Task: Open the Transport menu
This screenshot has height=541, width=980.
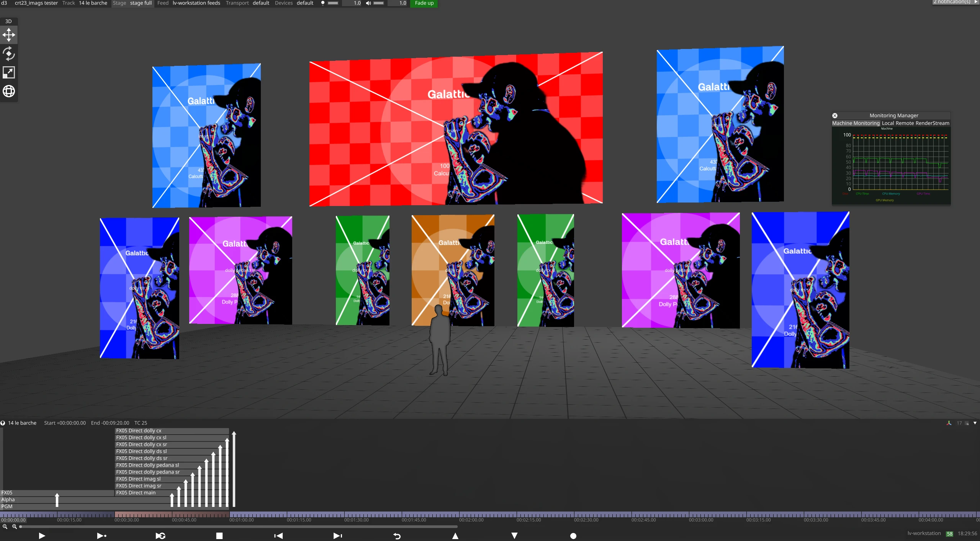Action: [x=237, y=3]
